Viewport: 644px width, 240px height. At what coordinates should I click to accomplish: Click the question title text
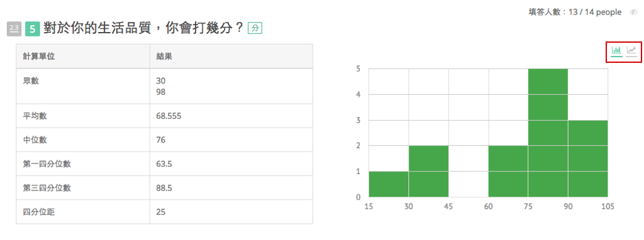pos(144,29)
